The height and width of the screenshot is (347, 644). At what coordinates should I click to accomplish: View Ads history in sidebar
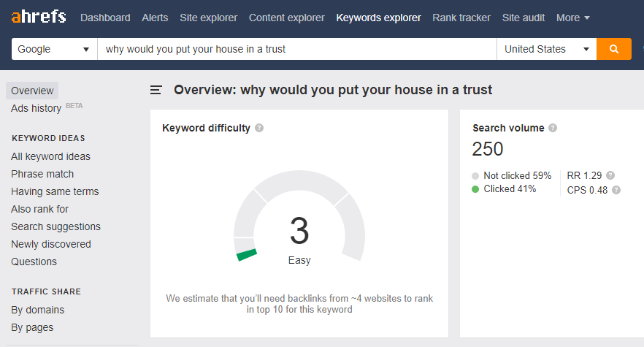[37, 108]
